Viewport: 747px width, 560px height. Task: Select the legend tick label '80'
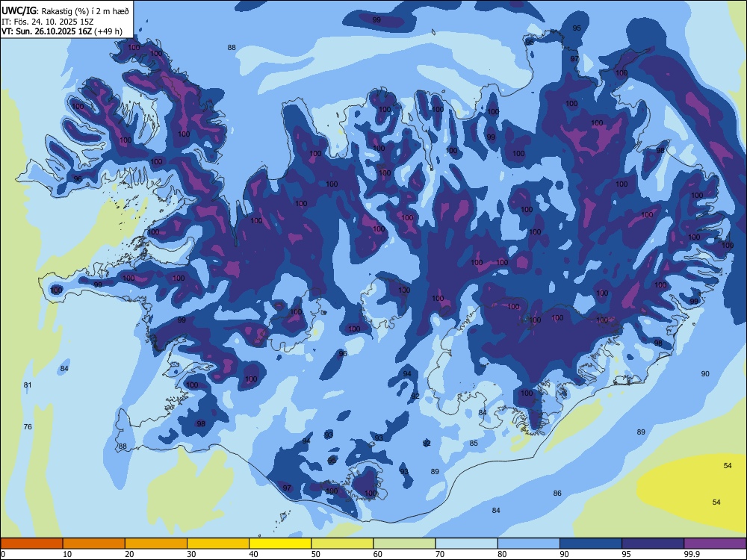(x=502, y=554)
